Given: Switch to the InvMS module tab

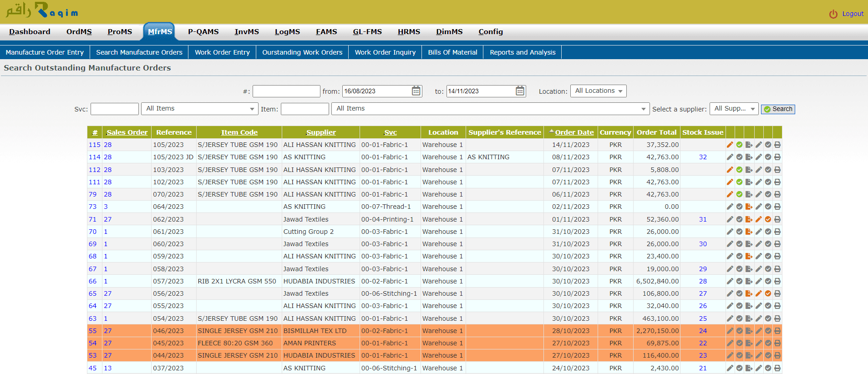Looking at the screenshot, I should point(246,32).
